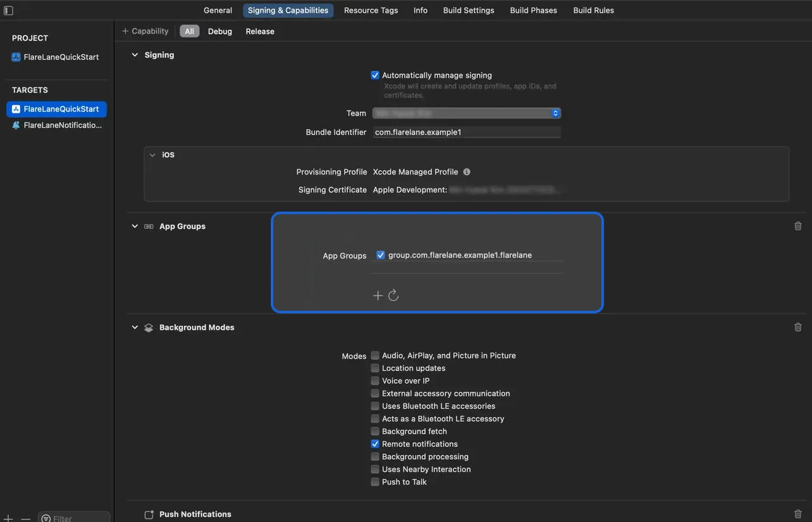This screenshot has height=522, width=812.
Task: Enable Background processing mode
Action: (x=375, y=457)
